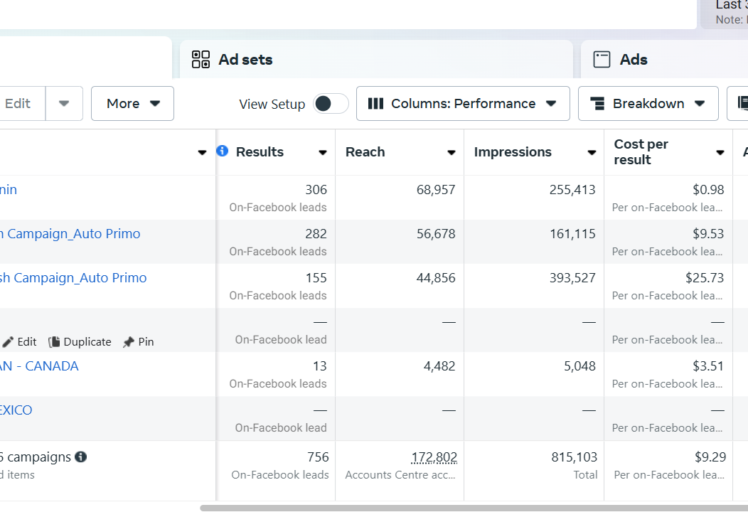Open the Reach column sort arrow
Screen dimensions: 748x512
click(x=452, y=153)
